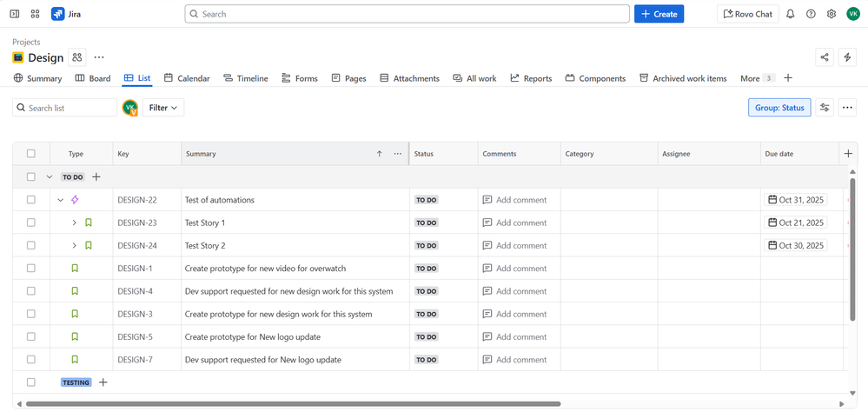
Task: Click the Group: Status button
Action: pos(779,108)
